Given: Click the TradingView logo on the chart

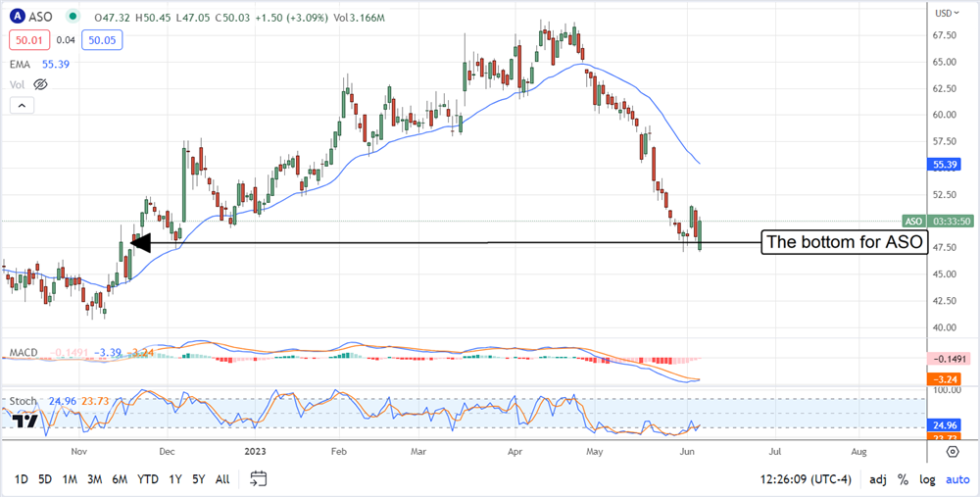Looking at the screenshot, I should point(24,422).
